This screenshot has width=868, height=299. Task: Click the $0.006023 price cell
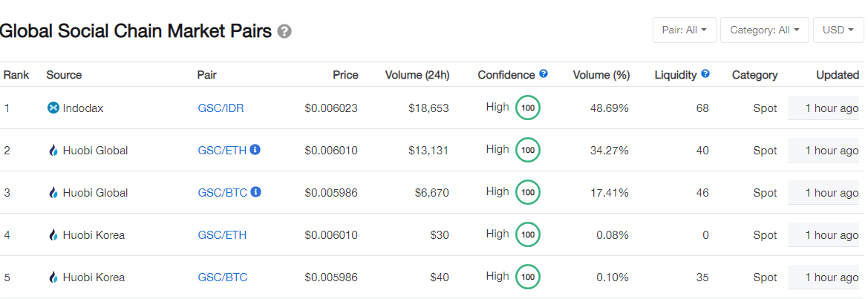coord(331,108)
